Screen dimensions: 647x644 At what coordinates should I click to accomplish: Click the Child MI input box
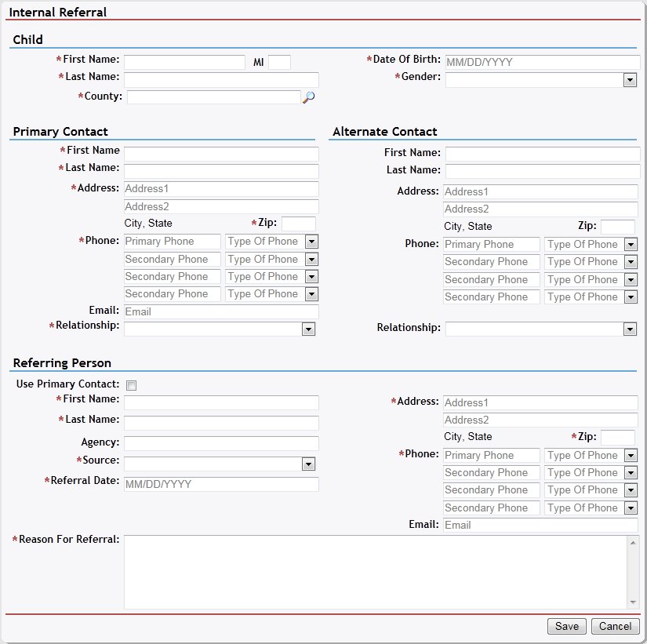pyautogui.click(x=279, y=62)
